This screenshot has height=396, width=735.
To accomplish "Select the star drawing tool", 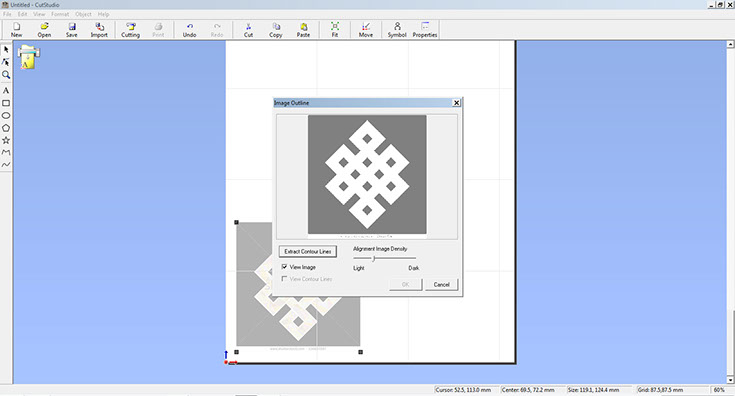I will 6,140.
